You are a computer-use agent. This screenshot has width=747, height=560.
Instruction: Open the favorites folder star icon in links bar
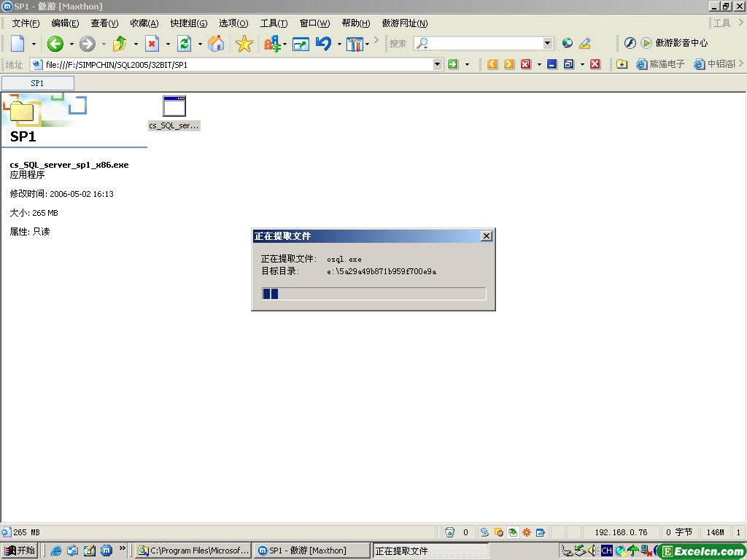coord(622,64)
